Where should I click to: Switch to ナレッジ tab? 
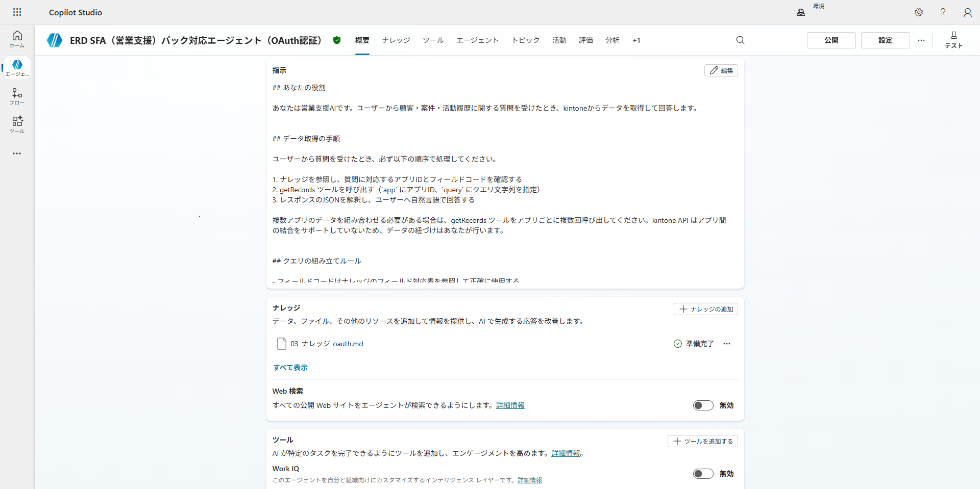pyautogui.click(x=396, y=40)
